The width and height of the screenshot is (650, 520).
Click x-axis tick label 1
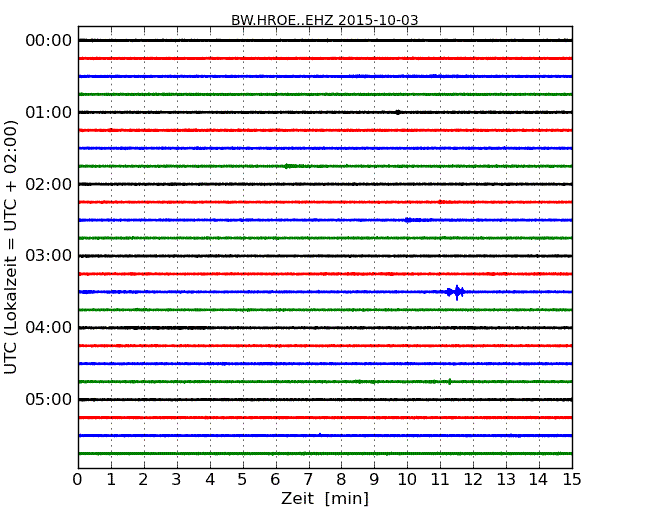(111, 480)
